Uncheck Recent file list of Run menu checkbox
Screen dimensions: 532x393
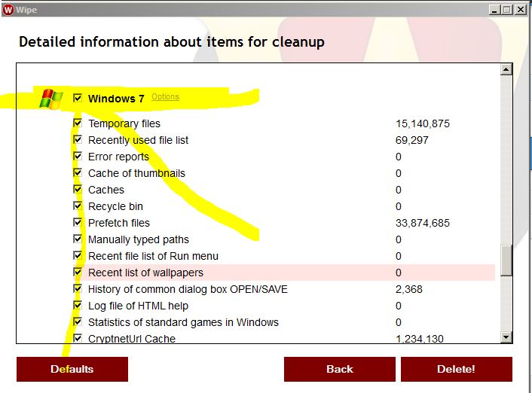pos(78,256)
